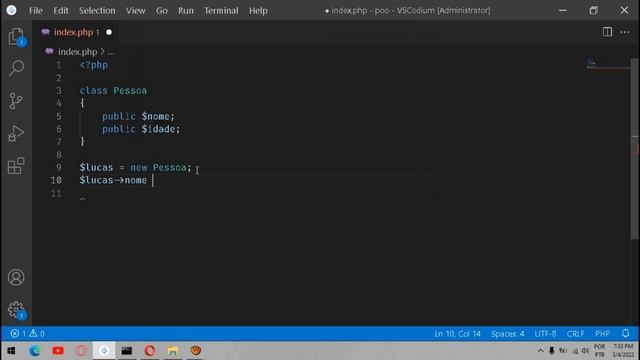Image resolution: width=640 pixels, height=360 pixels.
Task: Click the $nome property on line 5
Action: [x=156, y=116]
